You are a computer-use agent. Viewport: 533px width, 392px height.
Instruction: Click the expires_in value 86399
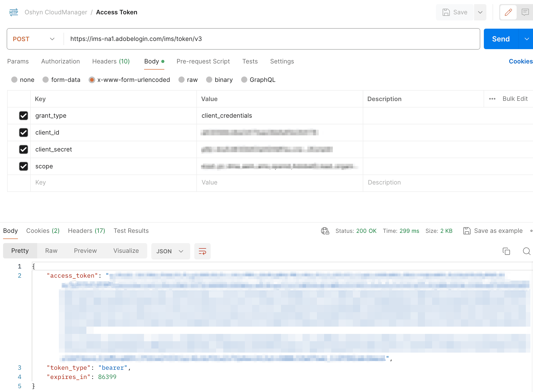click(107, 377)
